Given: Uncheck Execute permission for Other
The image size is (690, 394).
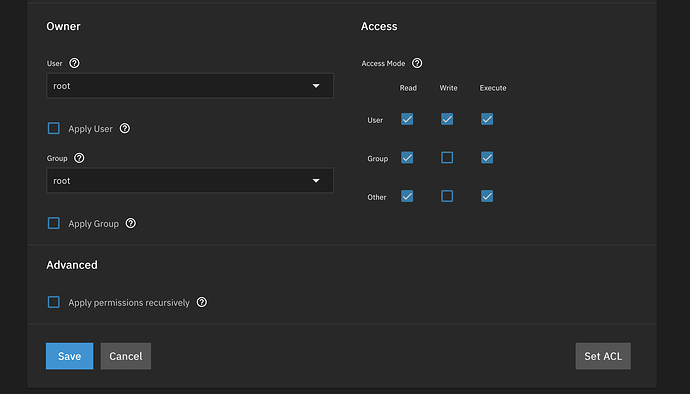Looking at the screenshot, I should [487, 196].
